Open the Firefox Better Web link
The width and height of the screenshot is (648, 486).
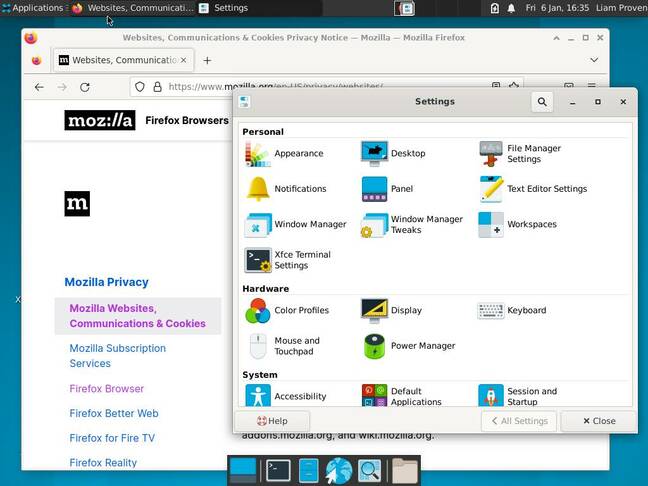click(114, 414)
